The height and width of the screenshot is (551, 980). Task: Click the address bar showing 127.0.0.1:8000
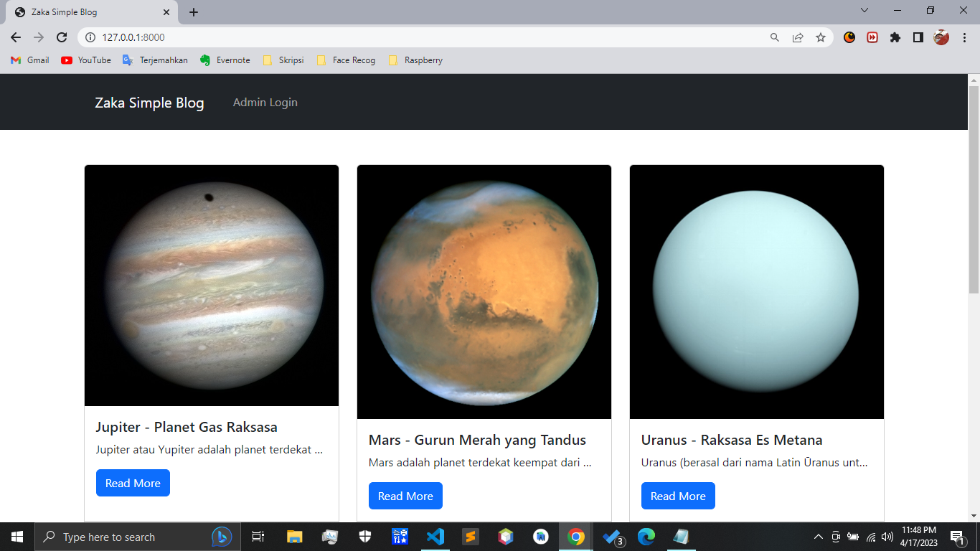click(430, 37)
